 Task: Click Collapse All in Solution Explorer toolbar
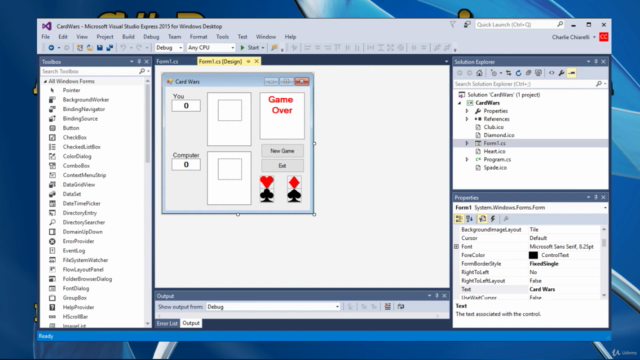coord(528,73)
